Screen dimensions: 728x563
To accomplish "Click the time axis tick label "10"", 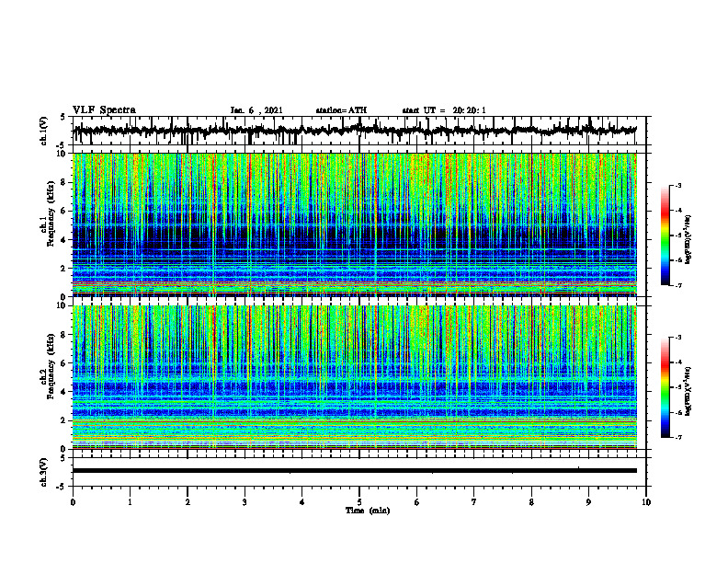I will 646,502.
